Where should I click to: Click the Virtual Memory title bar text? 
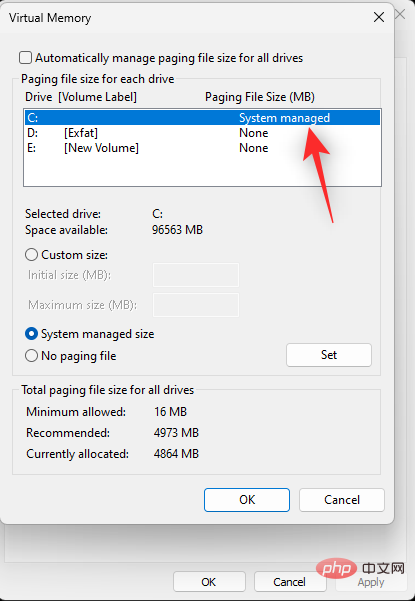pyautogui.click(x=50, y=18)
